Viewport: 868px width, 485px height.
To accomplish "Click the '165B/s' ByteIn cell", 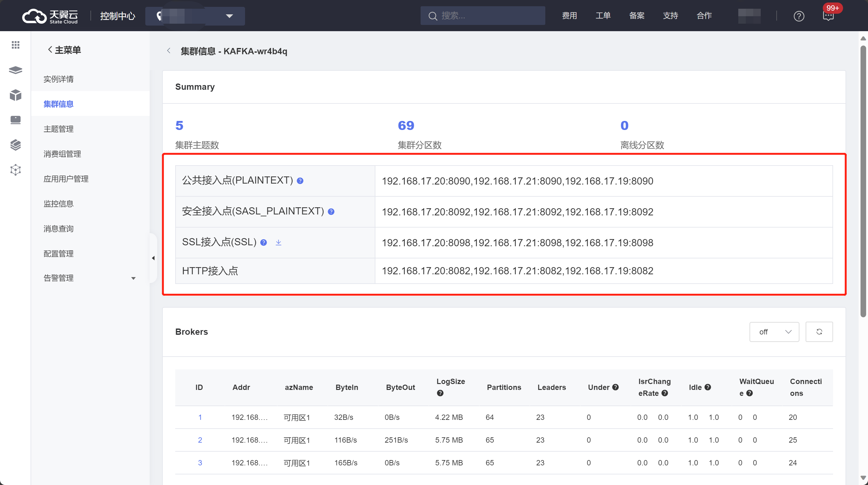I will (345, 463).
